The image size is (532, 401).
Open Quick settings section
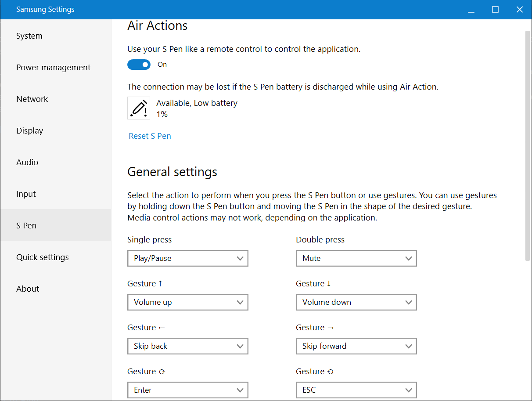tap(56, 257)
